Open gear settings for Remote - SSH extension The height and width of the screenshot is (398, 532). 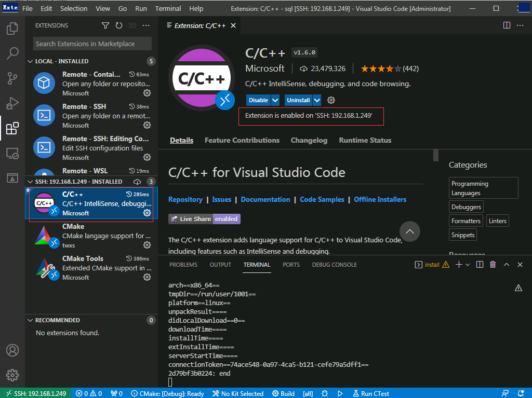[147, 125]
